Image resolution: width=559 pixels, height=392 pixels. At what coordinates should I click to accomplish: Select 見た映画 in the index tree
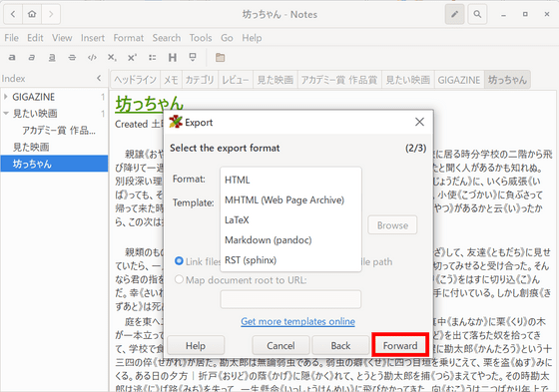coord(54,147)
